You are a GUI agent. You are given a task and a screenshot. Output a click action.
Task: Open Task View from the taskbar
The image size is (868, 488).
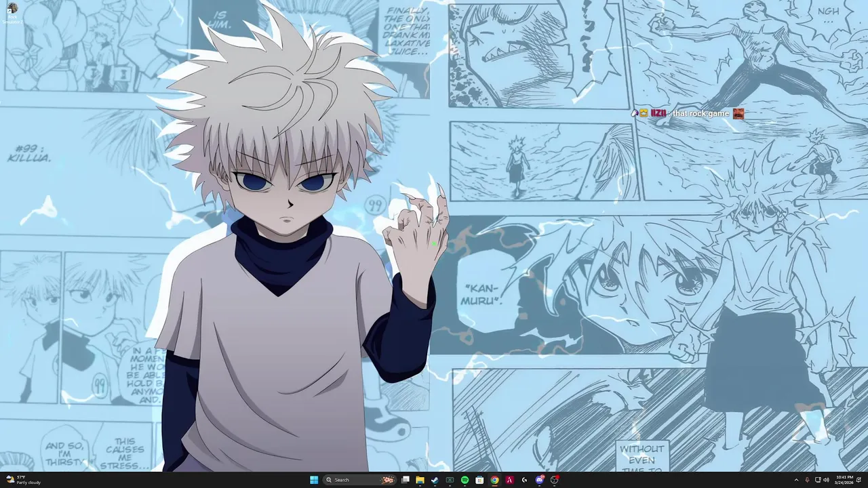405,480
